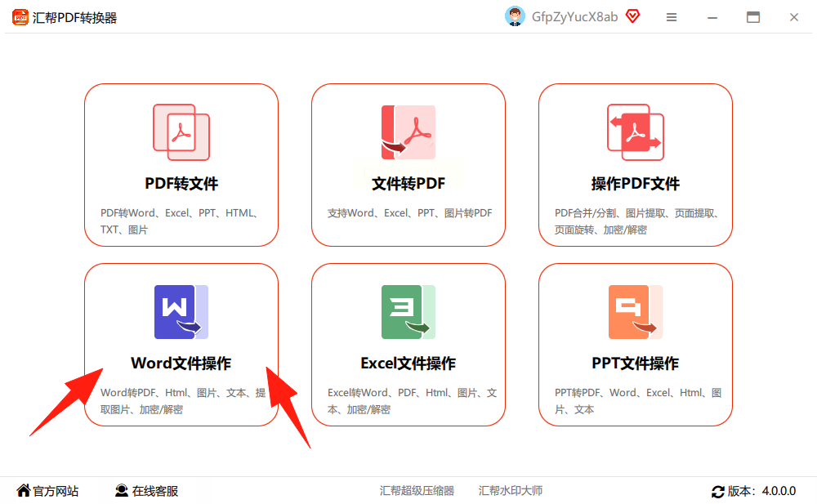Maximize the application window

coord(753,17)
